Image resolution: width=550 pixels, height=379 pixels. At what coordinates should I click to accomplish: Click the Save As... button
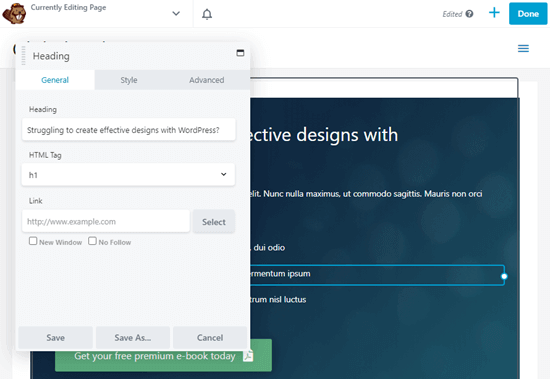tap(133, 338)
